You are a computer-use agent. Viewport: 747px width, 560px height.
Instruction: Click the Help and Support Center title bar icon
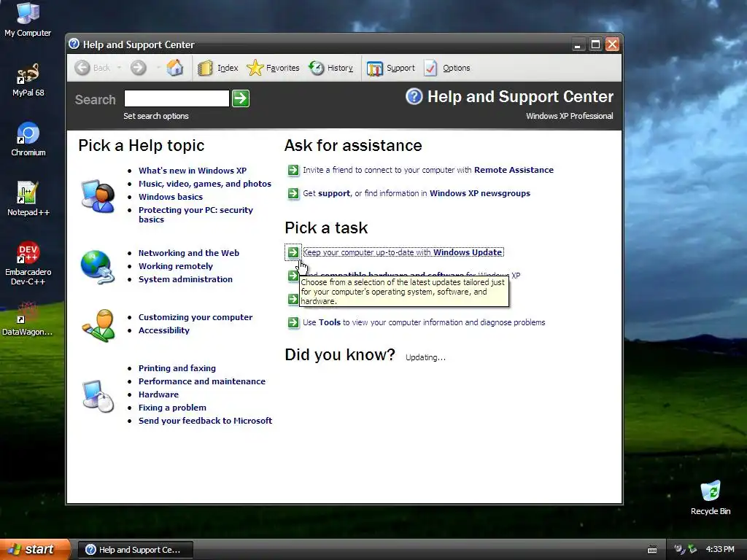[x=74, y=44]
